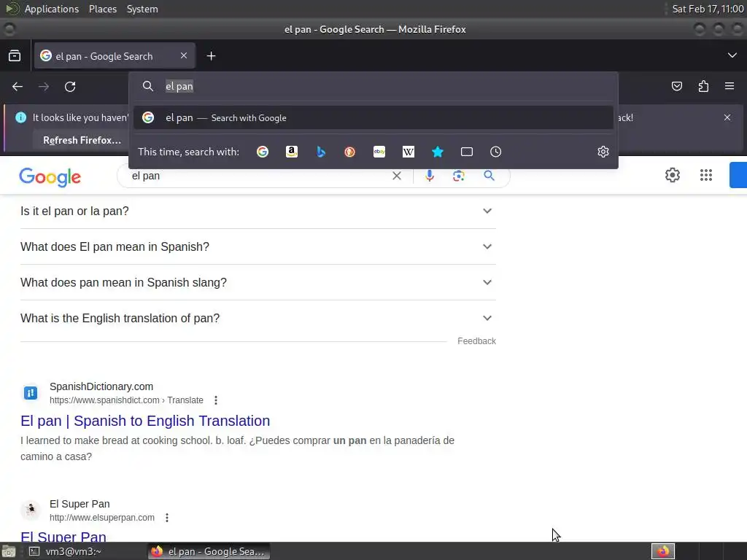Open the Firefox View button
Screen dimensions: 747x560
point(15,56)
